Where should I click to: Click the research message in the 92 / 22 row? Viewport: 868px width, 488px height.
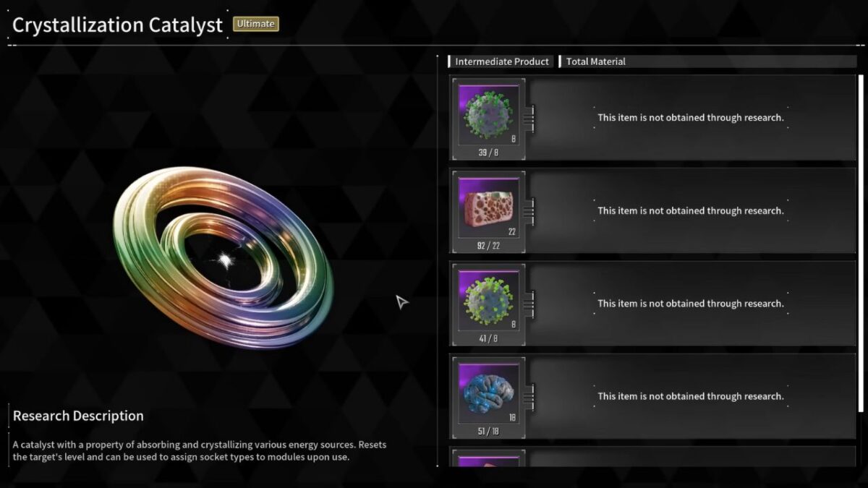[690, 210]
